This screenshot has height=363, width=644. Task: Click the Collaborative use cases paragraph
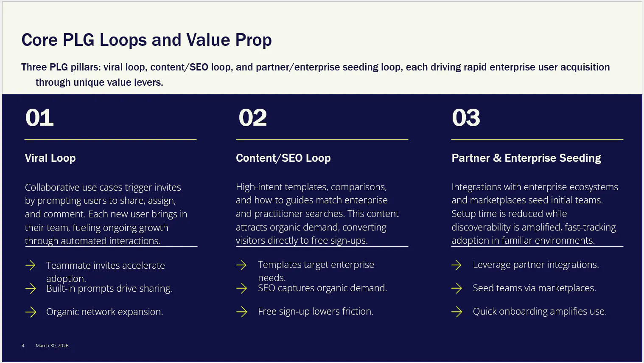pos(106,214)
